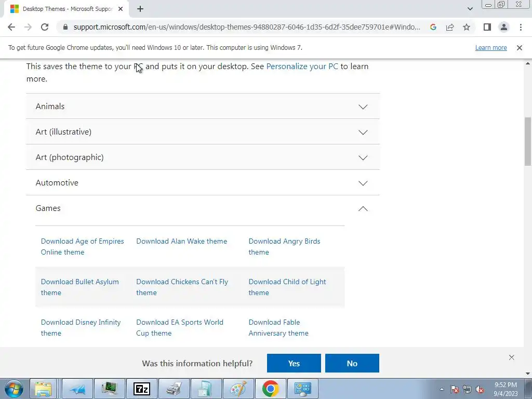
Task: Open the Paint palette taskbar icon
Action: click(x=238, y=389)
